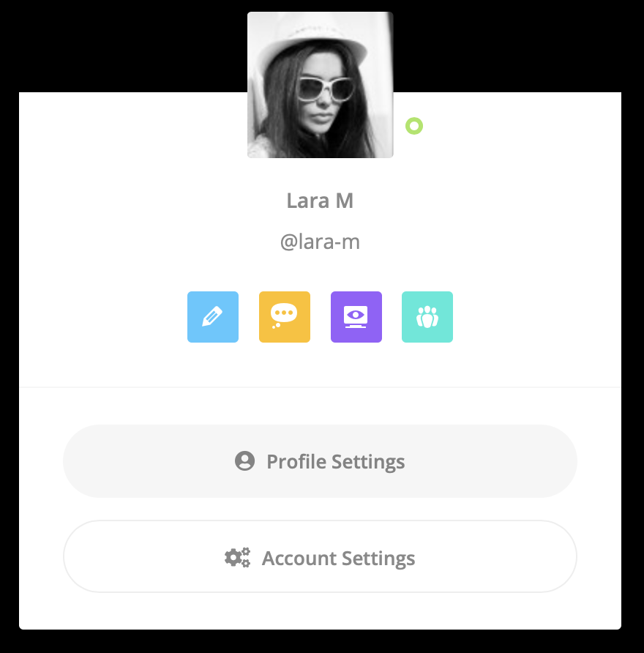644x653 pixels.
Task: Click the purple monitor eye icon
Action: point(356,317)
